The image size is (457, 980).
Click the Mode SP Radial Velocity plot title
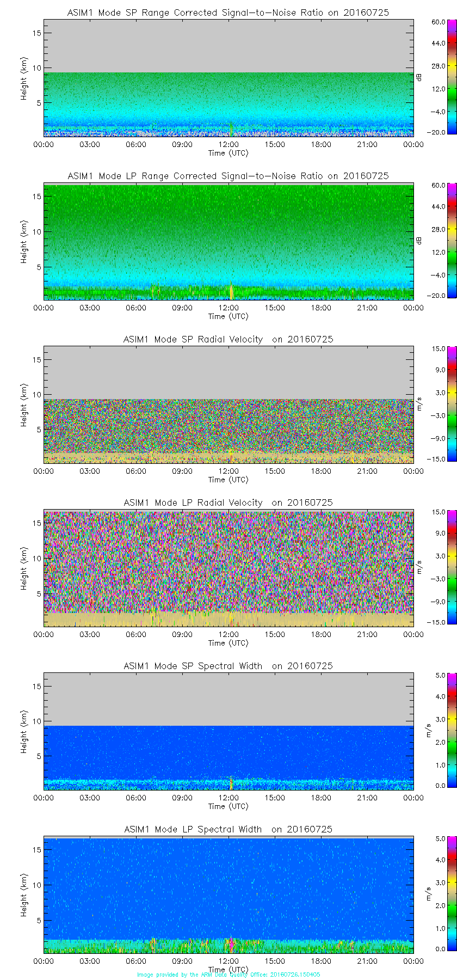(x=228, y=339)
